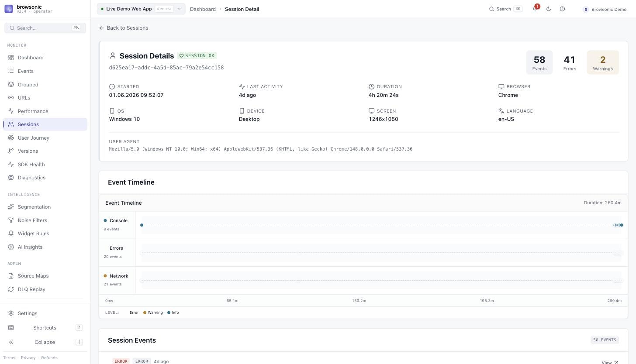
Task: Toggle Warning level in legend
Action: click(153, 312)
